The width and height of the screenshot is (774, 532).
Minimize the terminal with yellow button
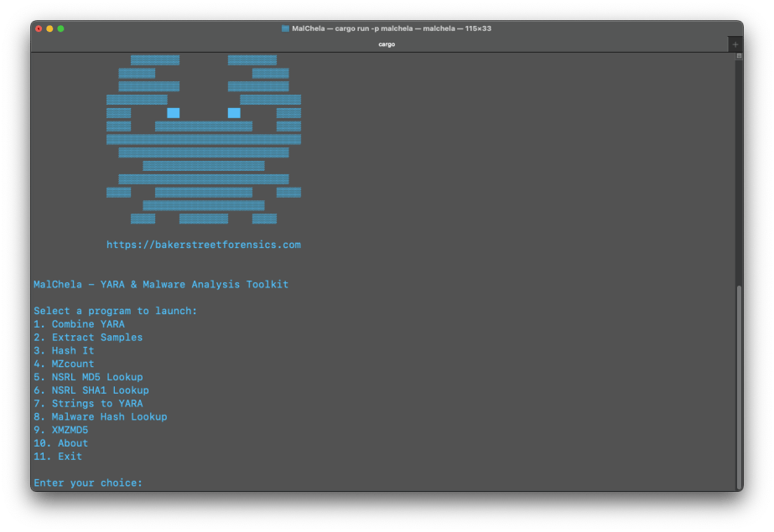tap(49, 28)
